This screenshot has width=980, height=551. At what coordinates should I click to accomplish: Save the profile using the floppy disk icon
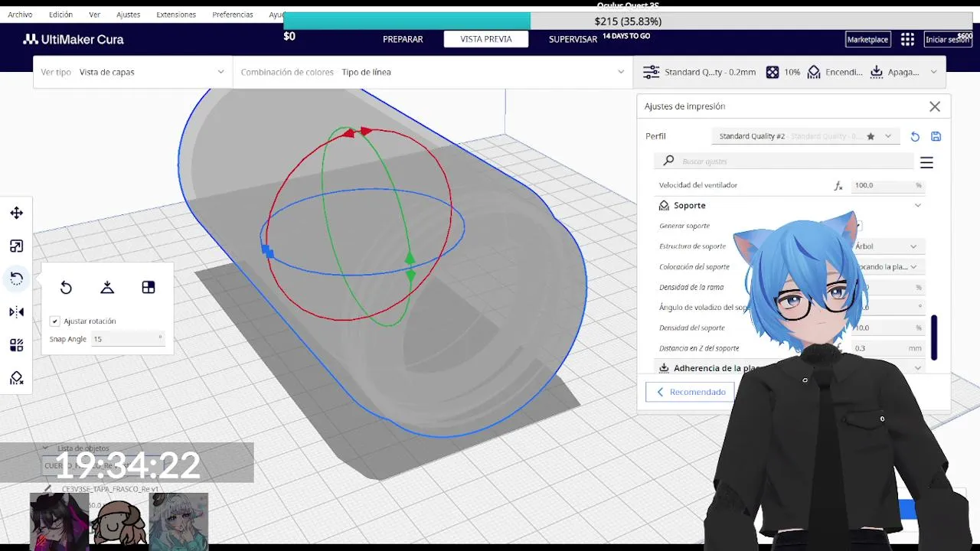click(936, 136)
